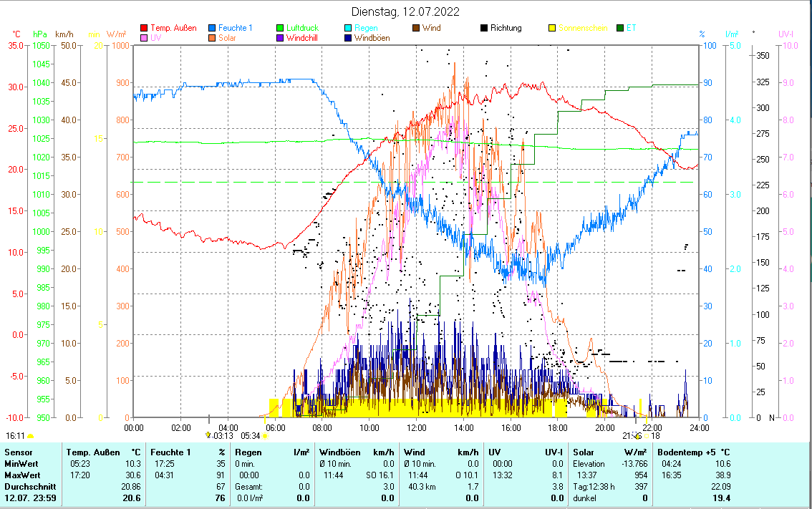Click the Windböen km/h column header

click(x=357, y=452)
